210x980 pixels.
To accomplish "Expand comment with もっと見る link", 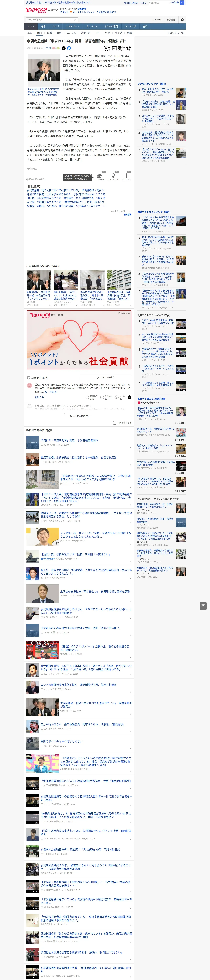I will coord(51,392).
